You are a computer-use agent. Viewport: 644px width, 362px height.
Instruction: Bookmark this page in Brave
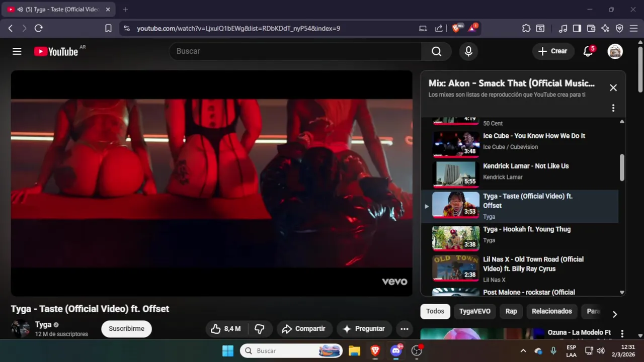click(108, 28)
